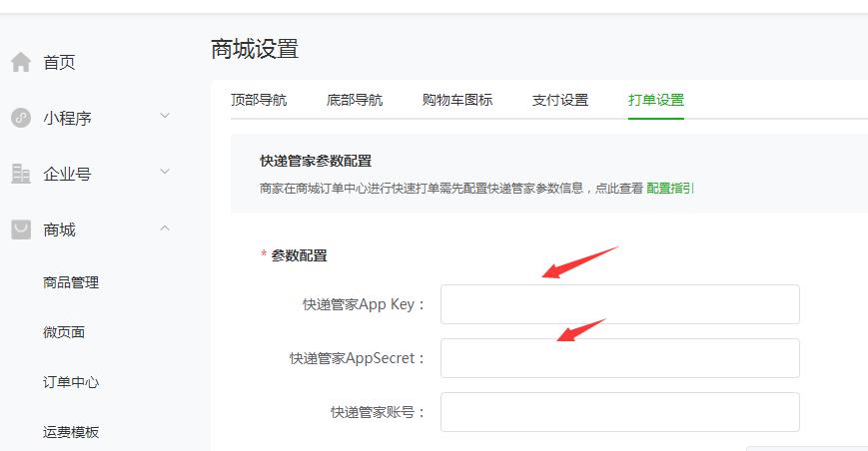
Task: Click the home icon beside 首页
Action: pos(21,63)
